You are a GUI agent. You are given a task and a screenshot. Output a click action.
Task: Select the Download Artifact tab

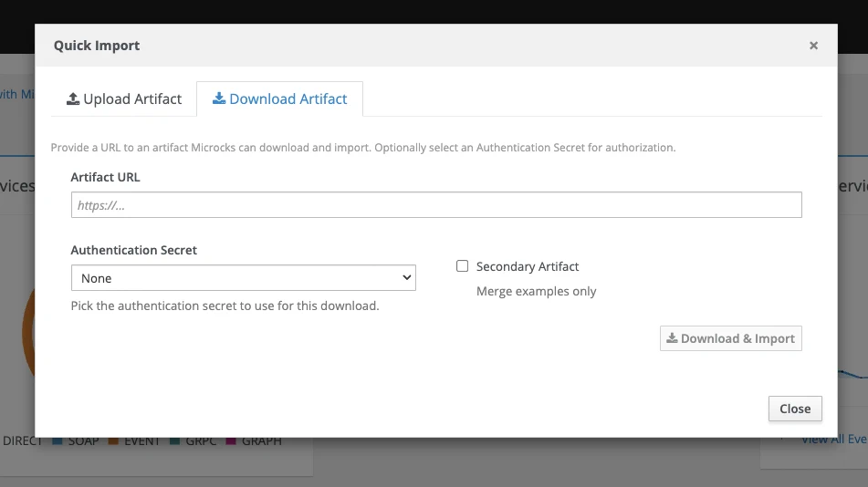pyautogui.click(x=279, y=99)
